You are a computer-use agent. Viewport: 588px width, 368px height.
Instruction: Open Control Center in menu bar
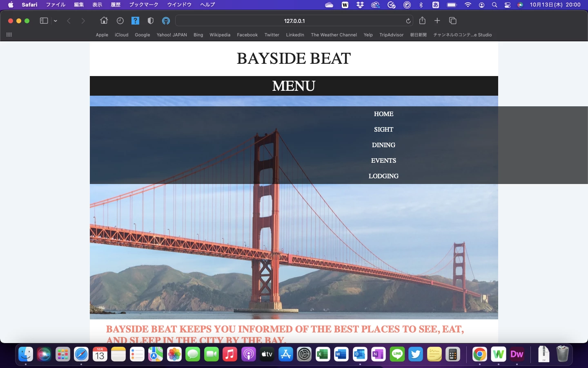[x=508, y=5]
